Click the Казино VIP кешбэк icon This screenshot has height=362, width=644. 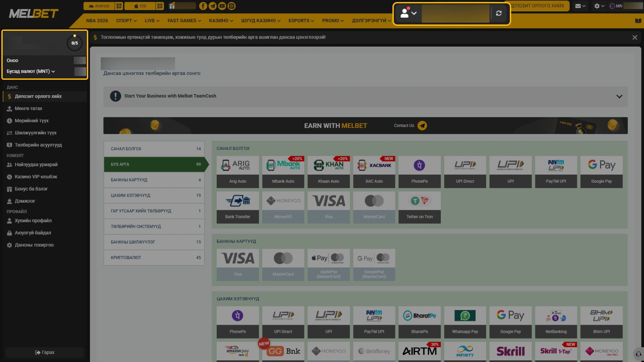(x=9, y=177)
